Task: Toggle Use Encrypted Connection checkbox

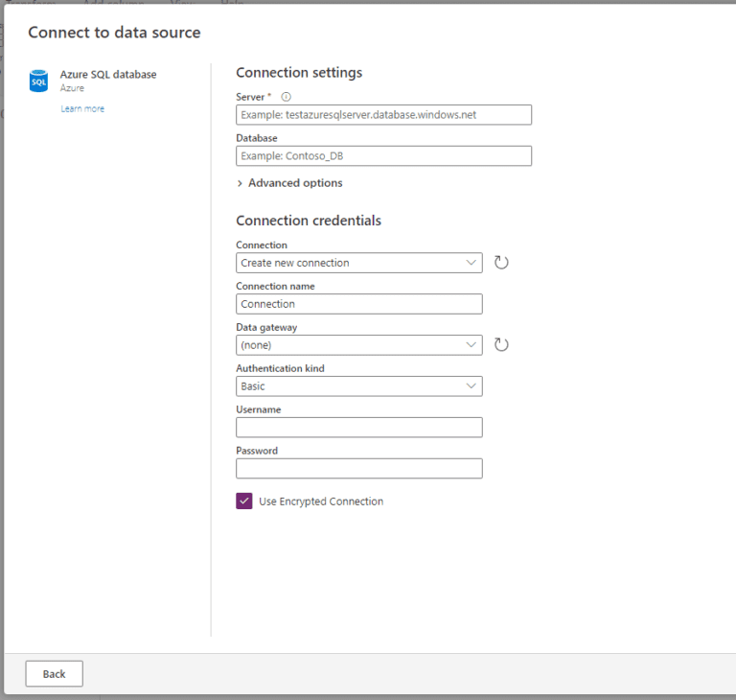Action: click(x=244, y=501)
